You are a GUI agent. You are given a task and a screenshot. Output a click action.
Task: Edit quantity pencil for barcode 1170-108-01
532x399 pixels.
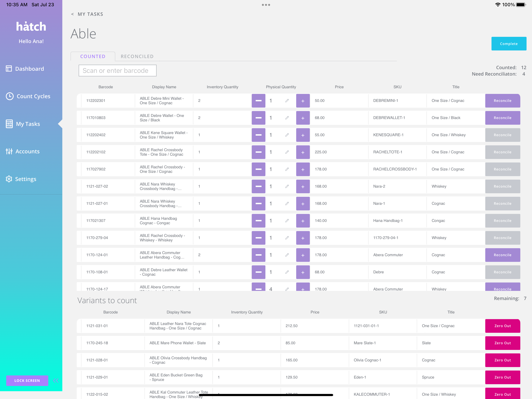(x=287, y=272)
